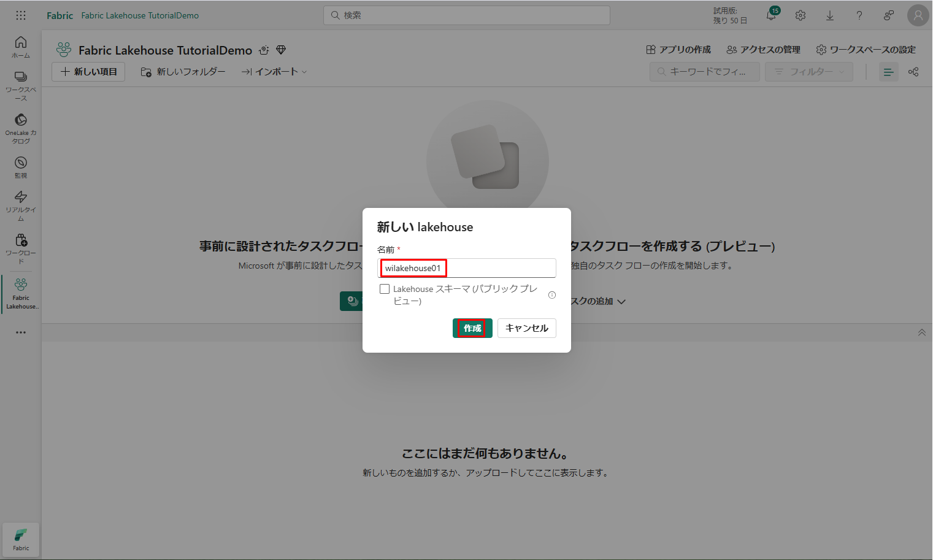Click アプリの作成 button
Image resolution: width=933 pixels, height=560 pixels.
click(678, 50)
